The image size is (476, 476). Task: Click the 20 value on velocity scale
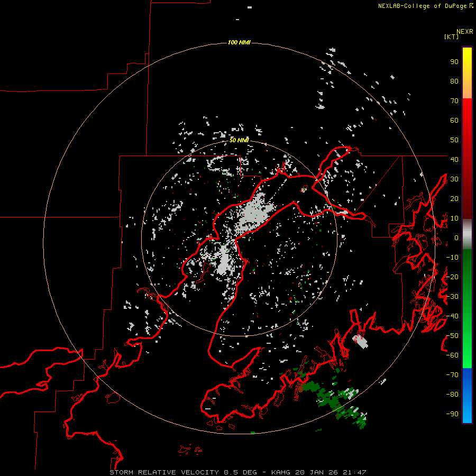[x=454, y=198]
